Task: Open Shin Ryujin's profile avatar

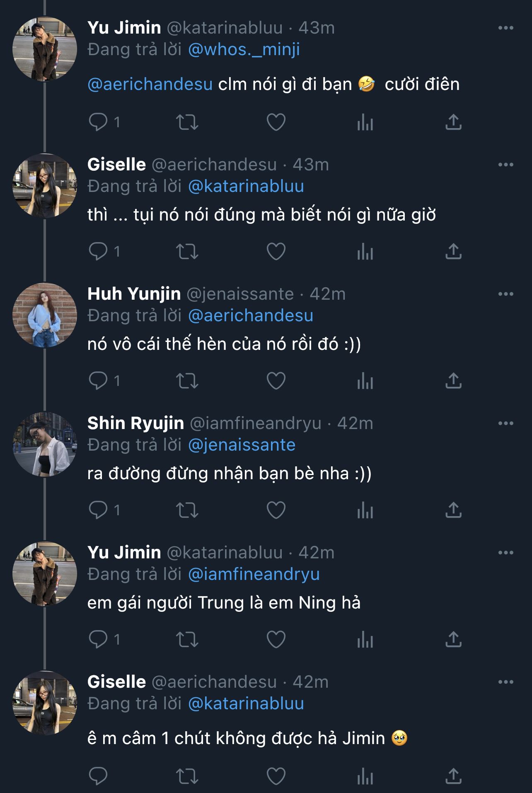Action: [x=45, y=444]
